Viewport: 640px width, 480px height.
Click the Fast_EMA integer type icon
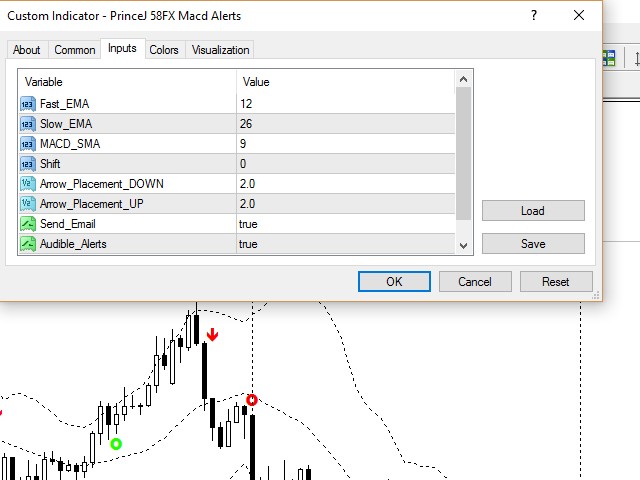tap(28, 104)
